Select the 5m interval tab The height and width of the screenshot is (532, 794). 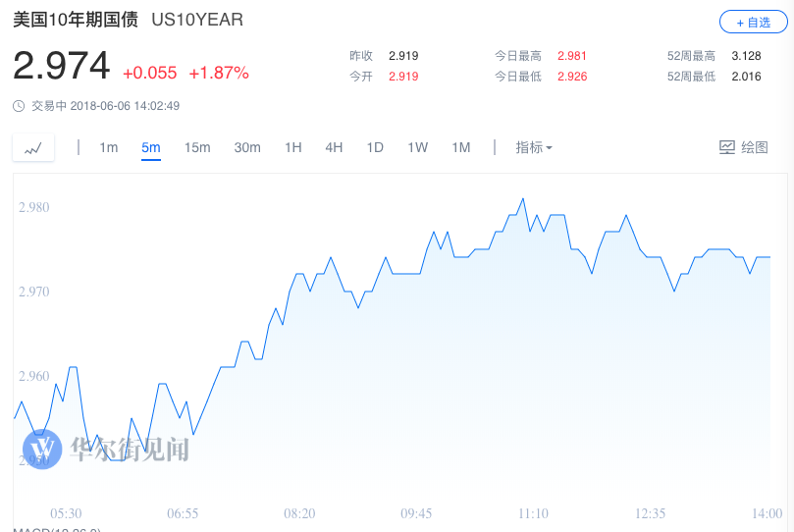(x=150, y=147)
